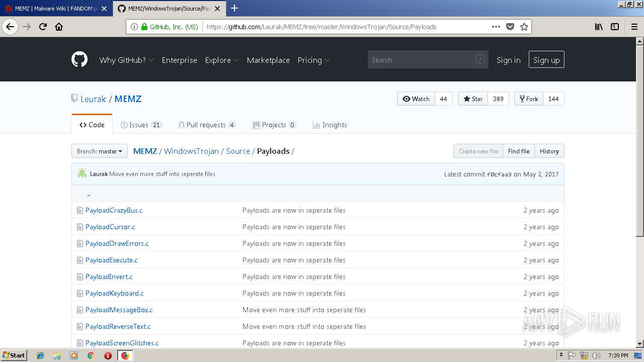
Task: View the 144 forks count
Action: point(553,99)
